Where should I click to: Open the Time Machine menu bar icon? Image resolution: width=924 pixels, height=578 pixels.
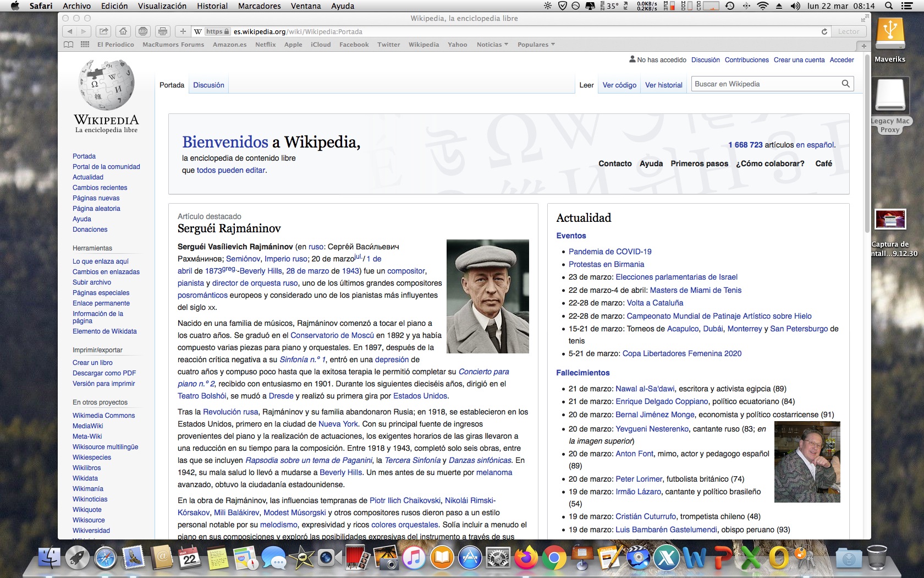730,6
